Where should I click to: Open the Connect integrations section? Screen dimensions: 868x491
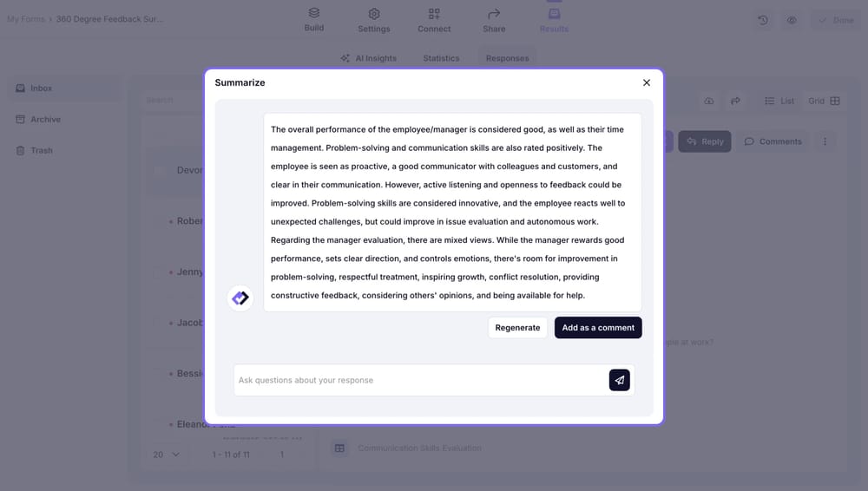point(434,20)
